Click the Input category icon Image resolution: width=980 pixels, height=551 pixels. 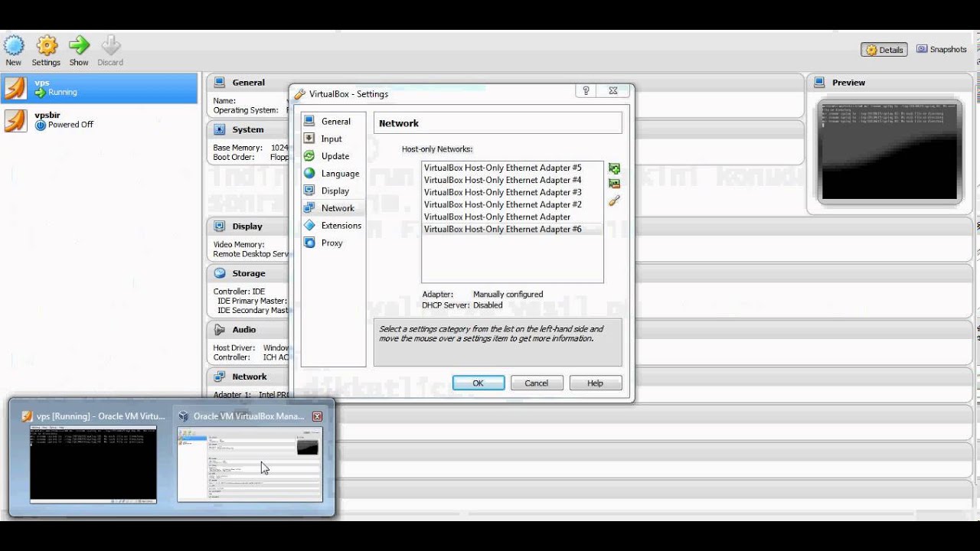pos(309,139)
